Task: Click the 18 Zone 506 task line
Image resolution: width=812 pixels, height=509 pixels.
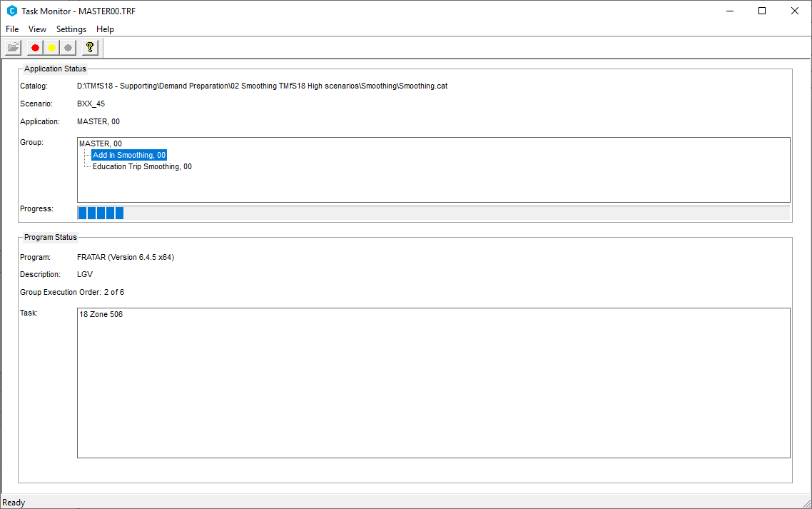Action: click(101, 314)
